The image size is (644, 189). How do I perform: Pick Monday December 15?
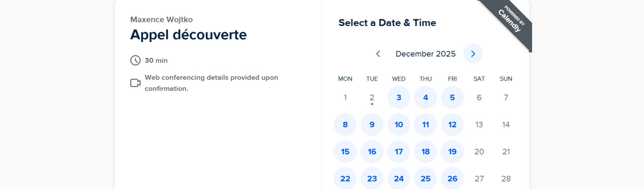click(345, 152)
